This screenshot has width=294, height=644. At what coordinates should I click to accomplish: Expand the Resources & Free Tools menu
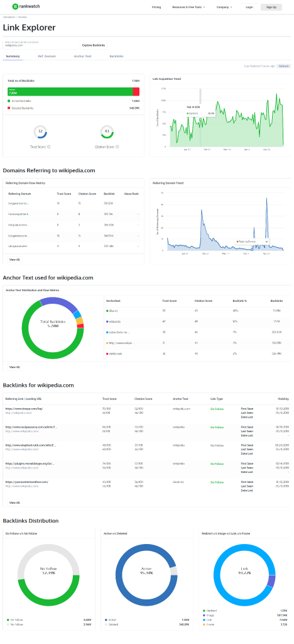(x=188, y=7)
